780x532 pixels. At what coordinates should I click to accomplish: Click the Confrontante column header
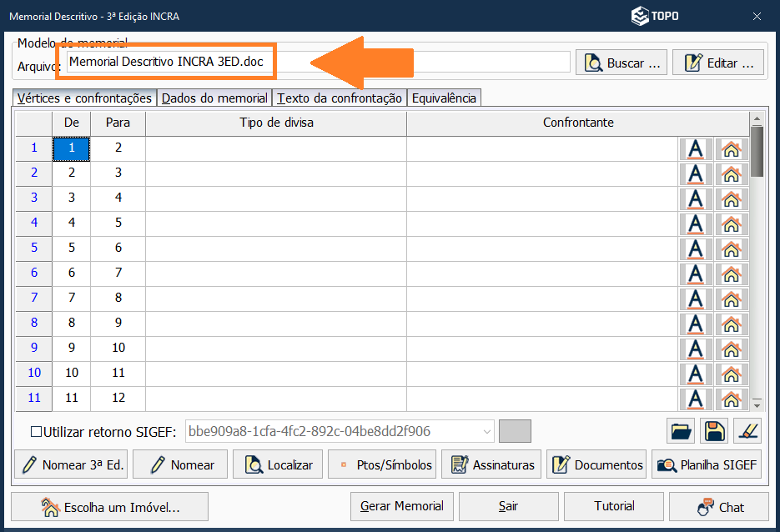pos(578,123)
